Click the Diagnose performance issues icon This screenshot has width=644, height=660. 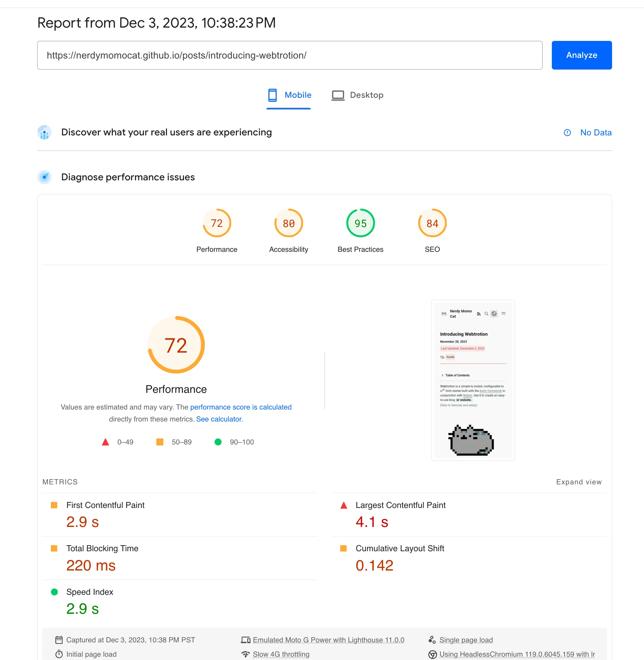[x=44, y=177]
